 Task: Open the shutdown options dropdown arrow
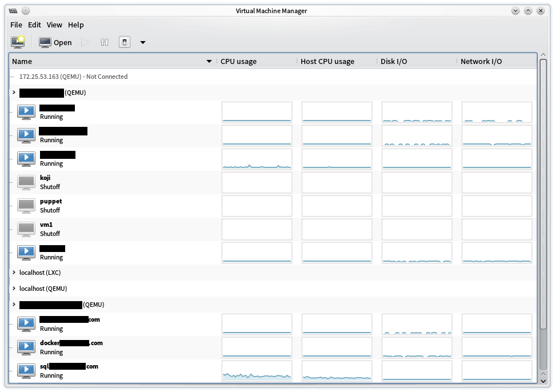click(142, 42)
